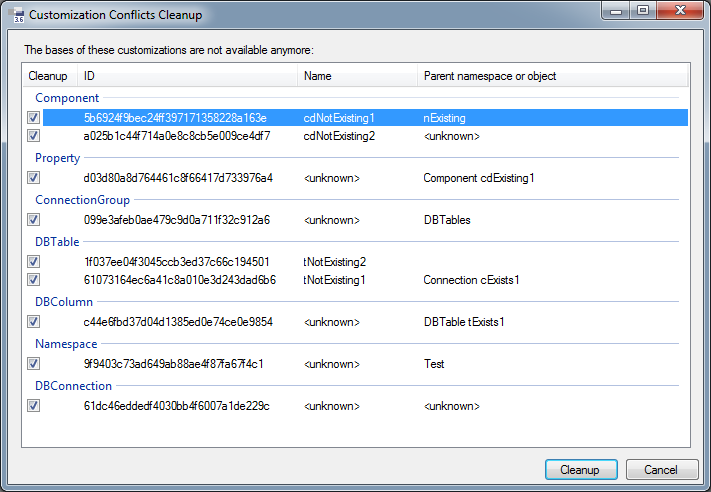Image resolution: width=711 pixels, height=492 pixels.
Task: Maximize the Customization Conflicts Cleanup window
Action: pyautogui.click(x=643, y=11)
